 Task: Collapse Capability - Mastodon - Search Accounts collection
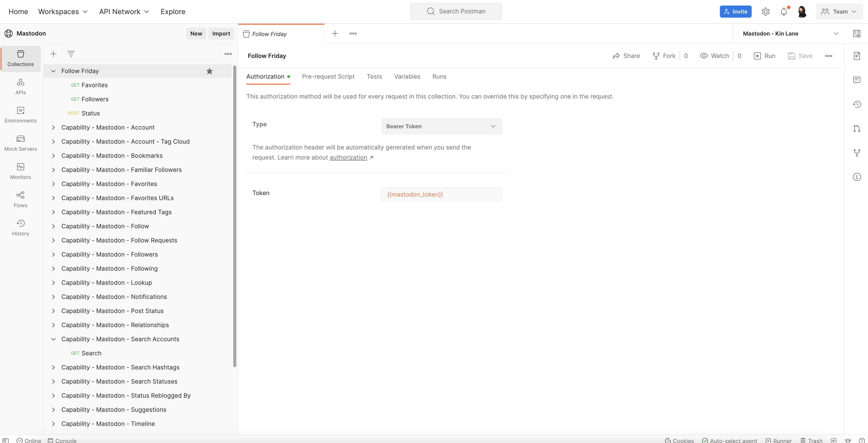tap(53, 339)
